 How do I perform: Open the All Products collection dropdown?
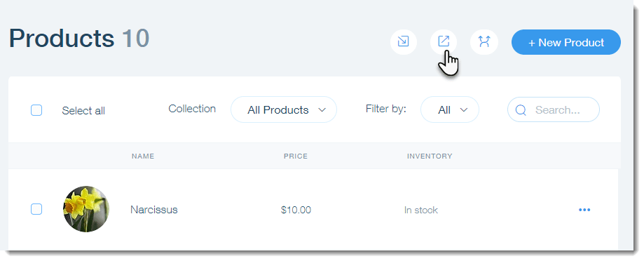(284, 109)
